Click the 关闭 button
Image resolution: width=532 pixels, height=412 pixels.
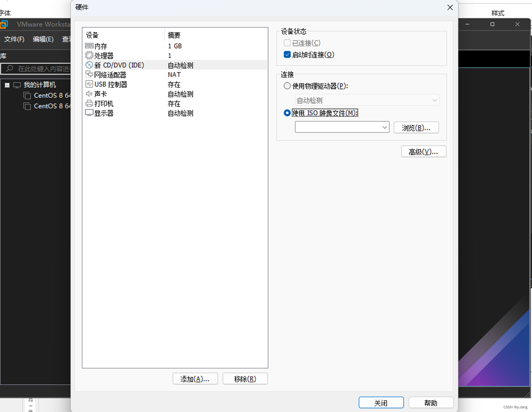381,403
